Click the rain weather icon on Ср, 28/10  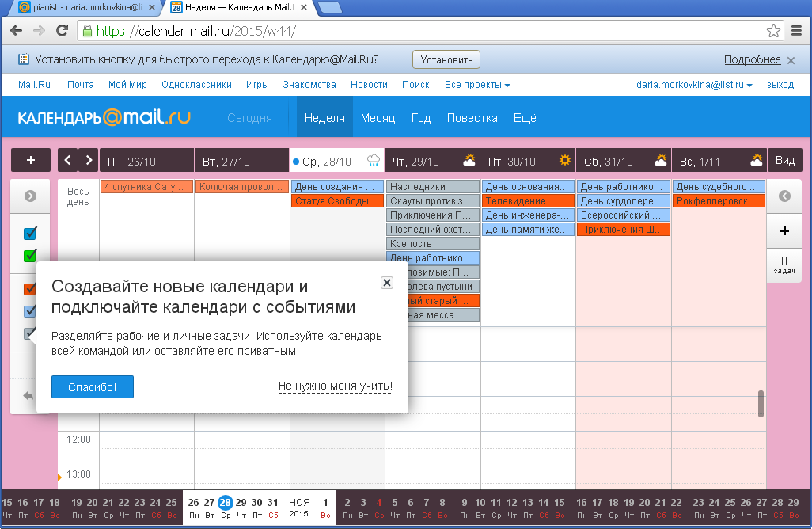(374, 160)
